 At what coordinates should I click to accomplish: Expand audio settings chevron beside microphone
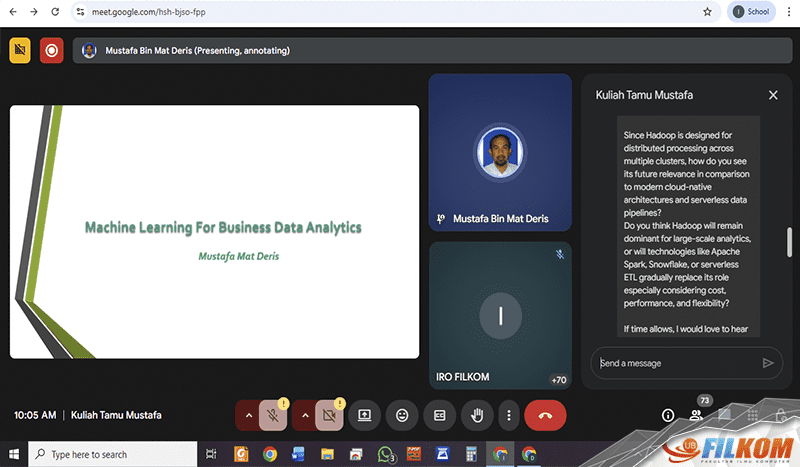pyautogui.click(x=247, y=414)
